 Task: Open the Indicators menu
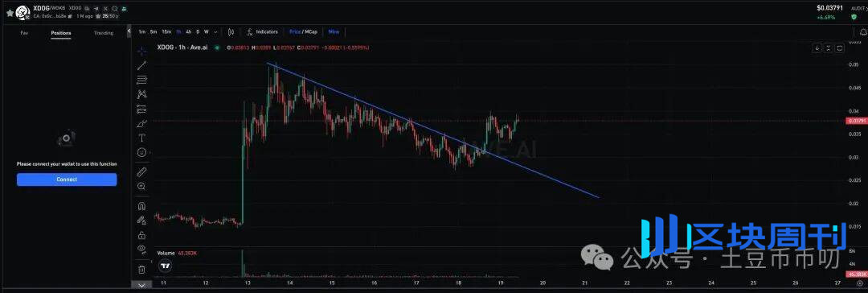pos(263,31)
